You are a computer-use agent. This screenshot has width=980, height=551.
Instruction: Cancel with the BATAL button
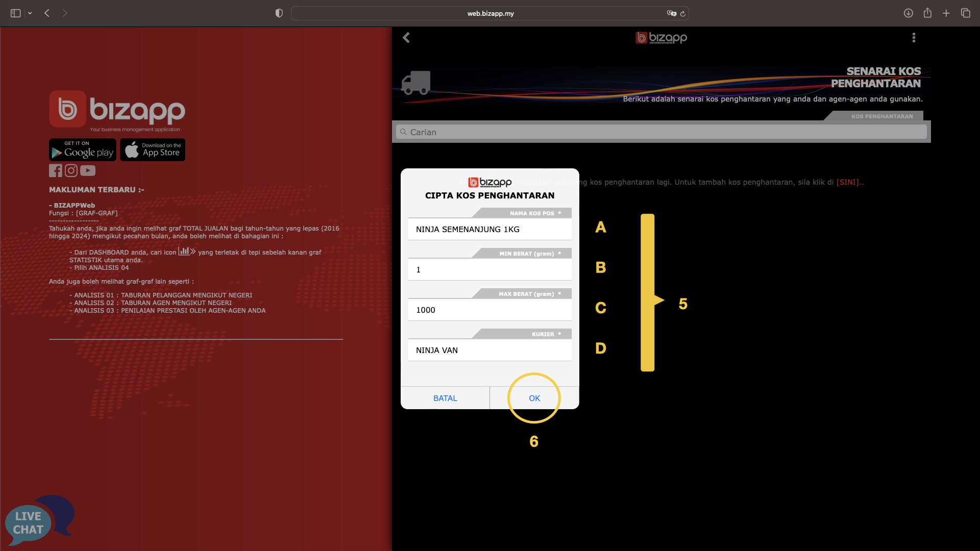click(x=445, y=398)
